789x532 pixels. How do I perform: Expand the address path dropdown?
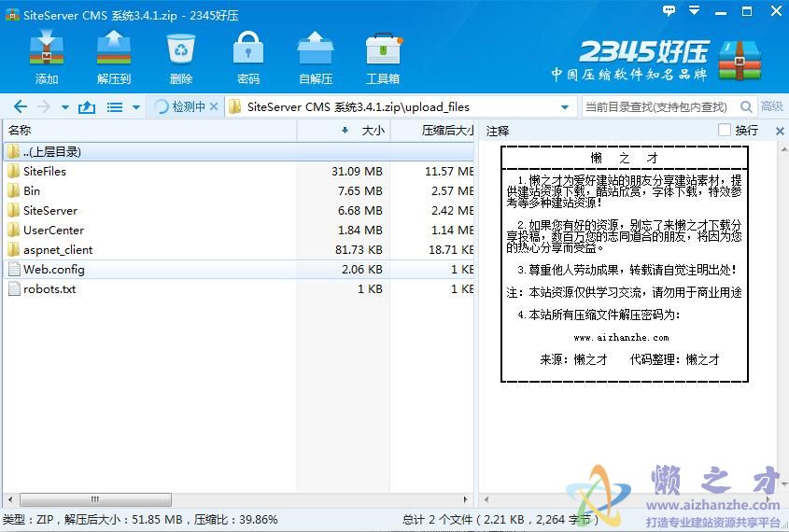565,107
